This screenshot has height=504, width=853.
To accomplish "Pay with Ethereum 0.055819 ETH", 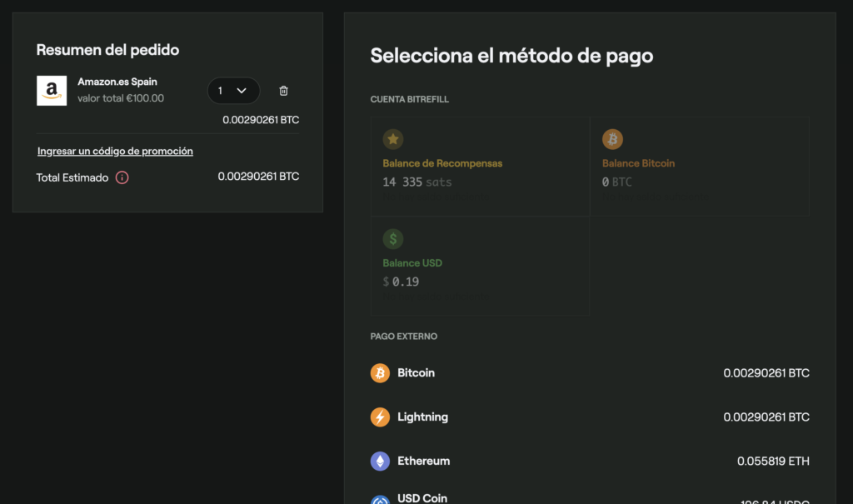I will coord(589,461).
